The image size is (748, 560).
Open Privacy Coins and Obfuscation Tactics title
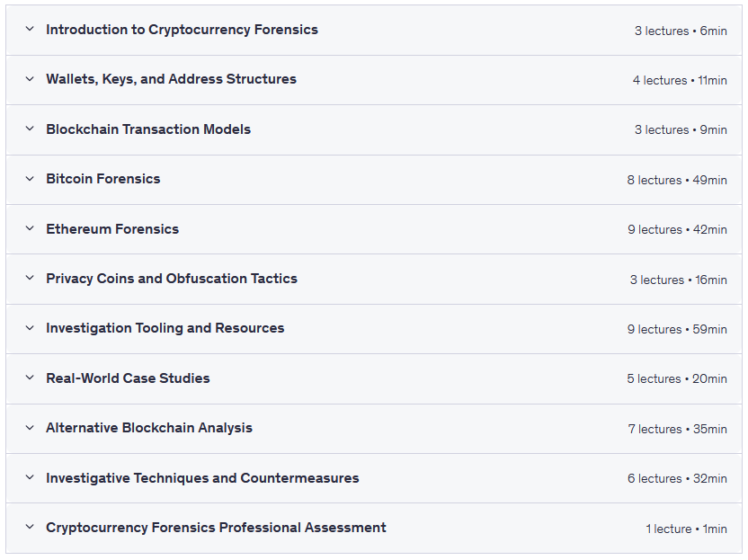[x=172, y=279]
